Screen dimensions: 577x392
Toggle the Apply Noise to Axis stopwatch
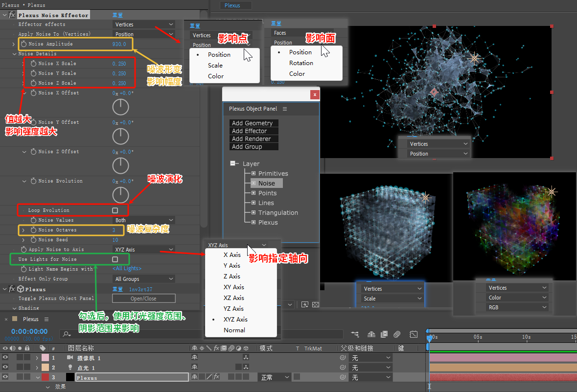[x=23, y=249]
